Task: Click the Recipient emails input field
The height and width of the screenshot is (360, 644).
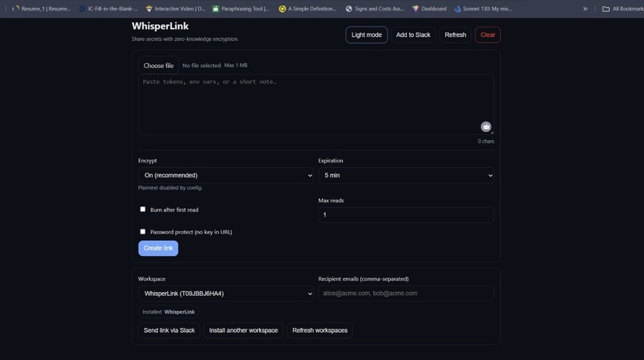Action: click(x=406, y=294)
